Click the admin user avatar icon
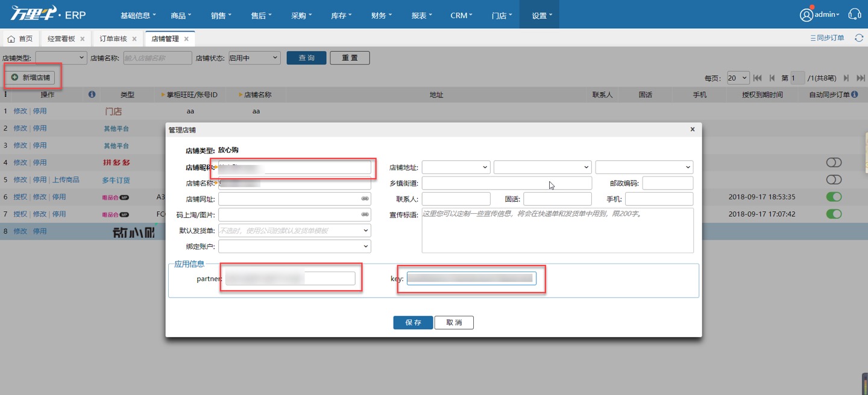This screenshot has height=395, width=868. pos(806,15)
